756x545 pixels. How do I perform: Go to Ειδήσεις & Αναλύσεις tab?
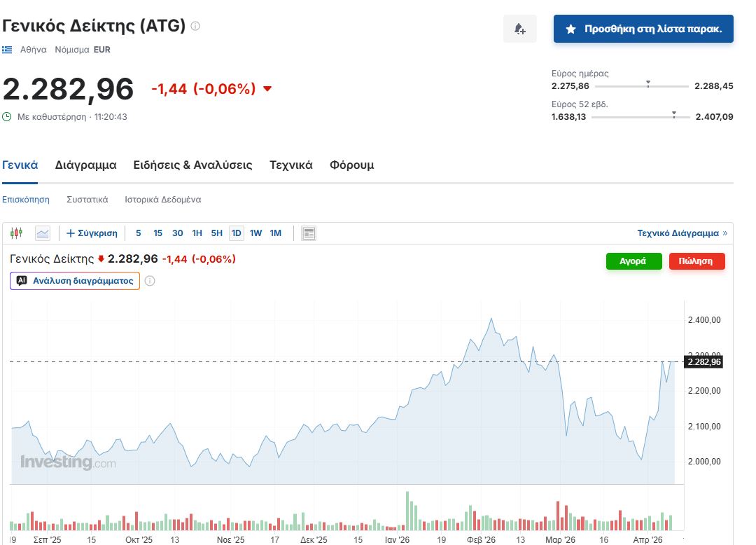(192, 165)
